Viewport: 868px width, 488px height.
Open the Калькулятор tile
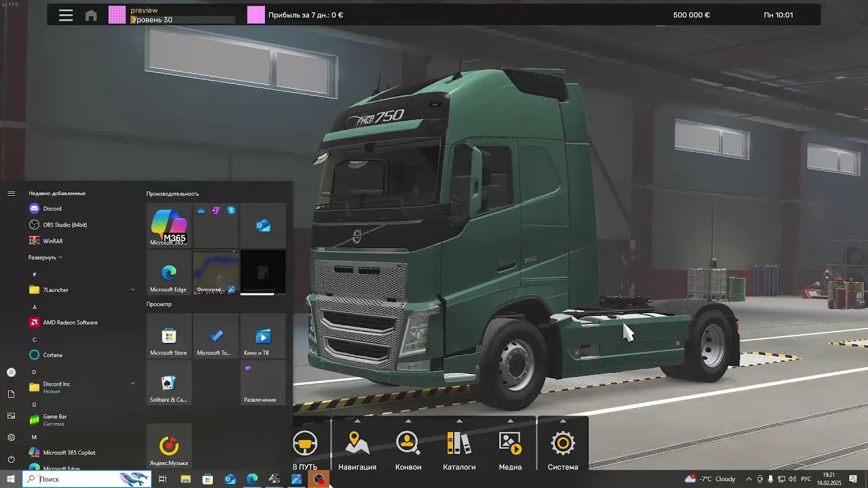coord(263,272)
